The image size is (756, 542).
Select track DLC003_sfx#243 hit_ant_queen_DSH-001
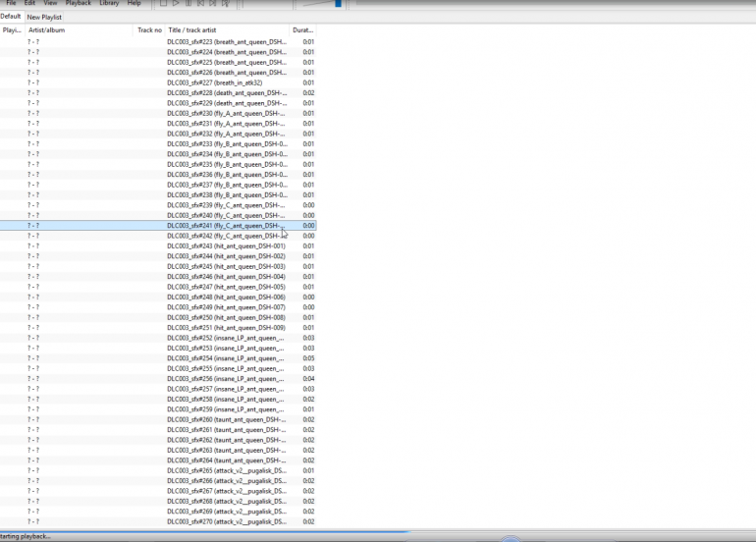[226, 245]
